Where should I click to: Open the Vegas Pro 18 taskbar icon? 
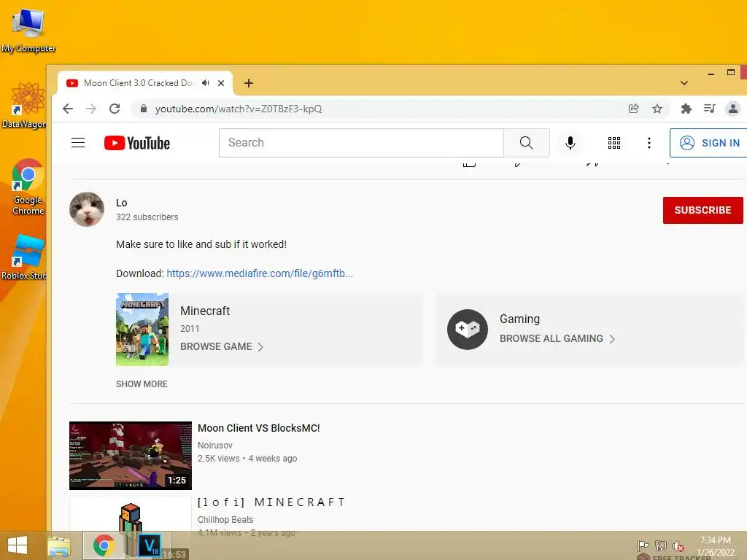[x=150, y=545]
